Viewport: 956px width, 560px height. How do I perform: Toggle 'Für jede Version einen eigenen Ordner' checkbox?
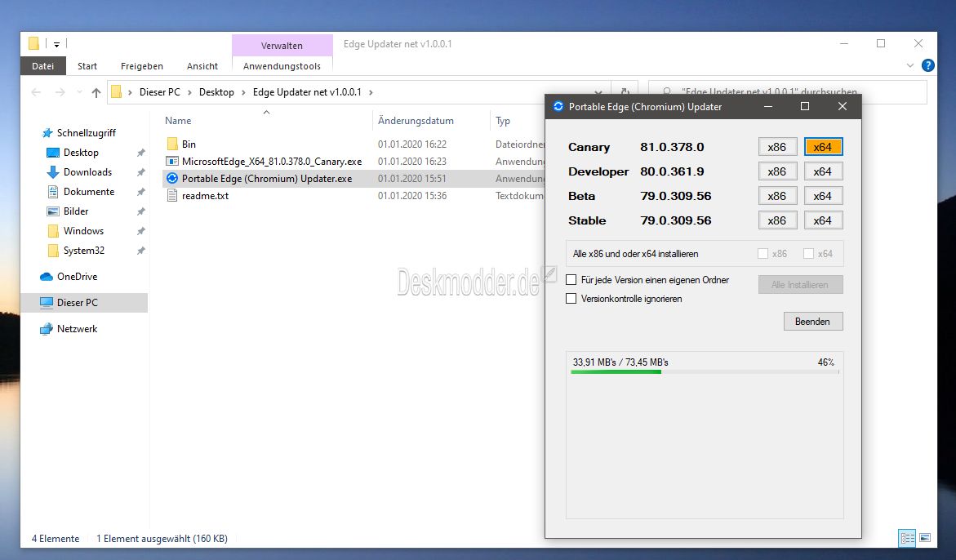point(571,280)
